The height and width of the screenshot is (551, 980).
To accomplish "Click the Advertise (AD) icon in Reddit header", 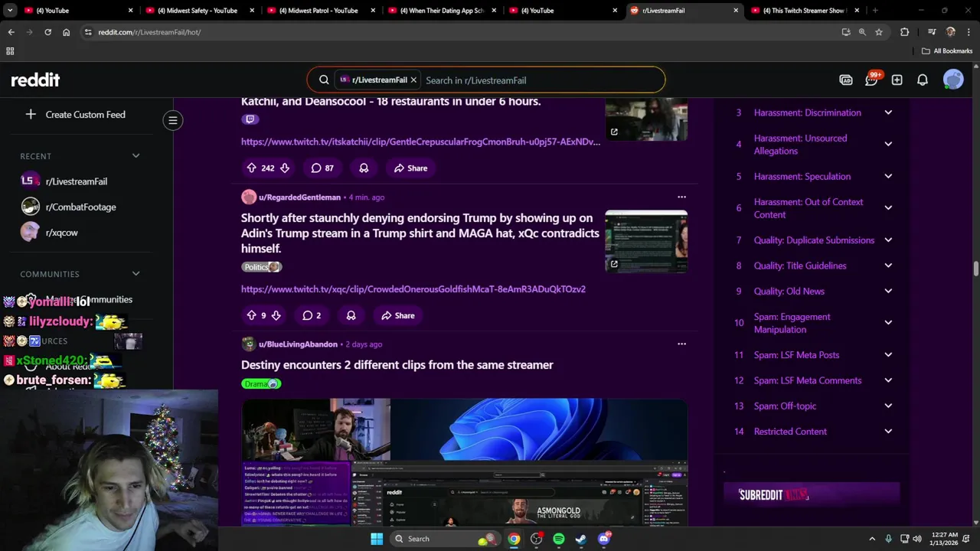I will (x=846, y=80).
